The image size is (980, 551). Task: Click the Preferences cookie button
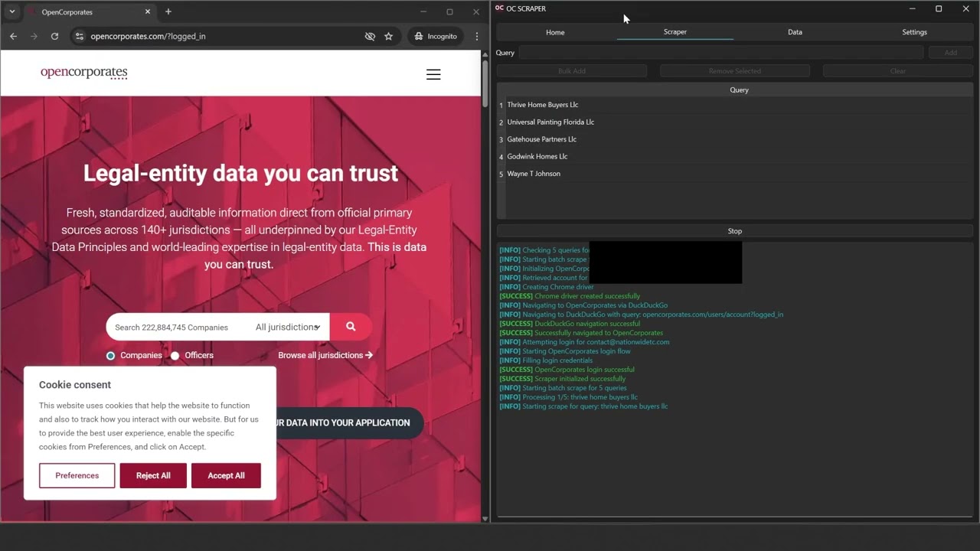pos(77,475)
